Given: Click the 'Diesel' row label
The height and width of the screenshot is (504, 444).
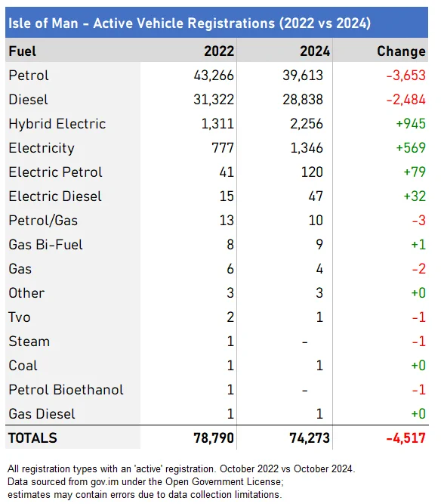Looking at the screenshot, I should (x=28, y=100).
